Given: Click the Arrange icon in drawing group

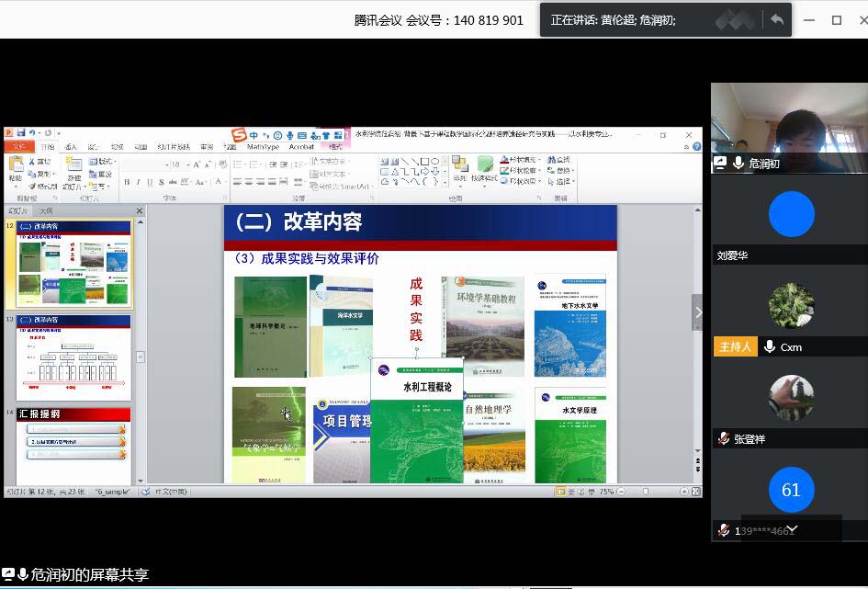Looking at the screenshot, I should pos(459,169).
